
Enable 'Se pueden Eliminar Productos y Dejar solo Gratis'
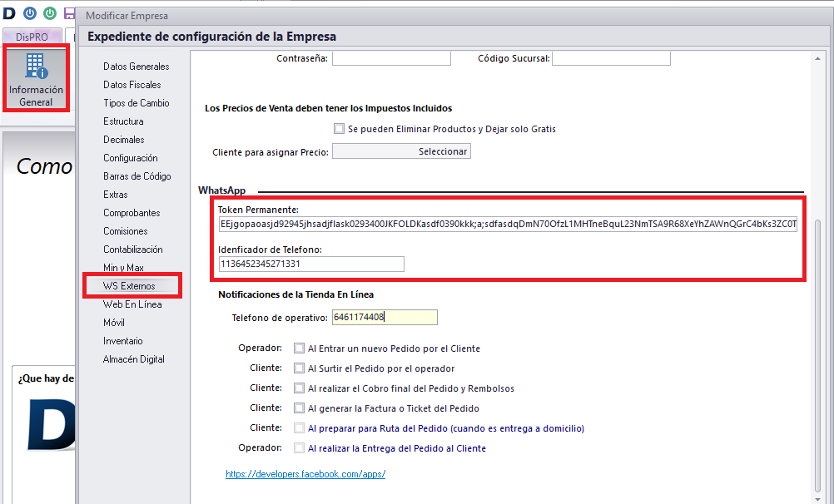[x=340, y=129]
